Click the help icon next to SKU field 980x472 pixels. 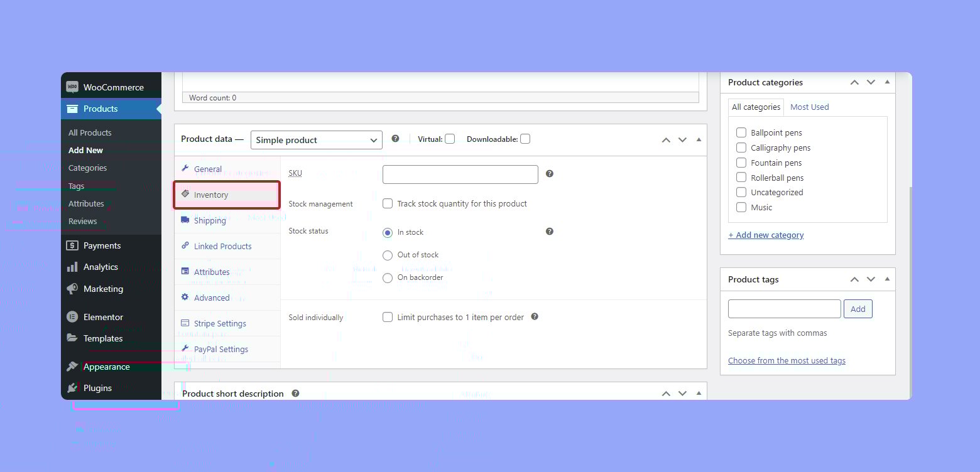[x=550, y=174]
